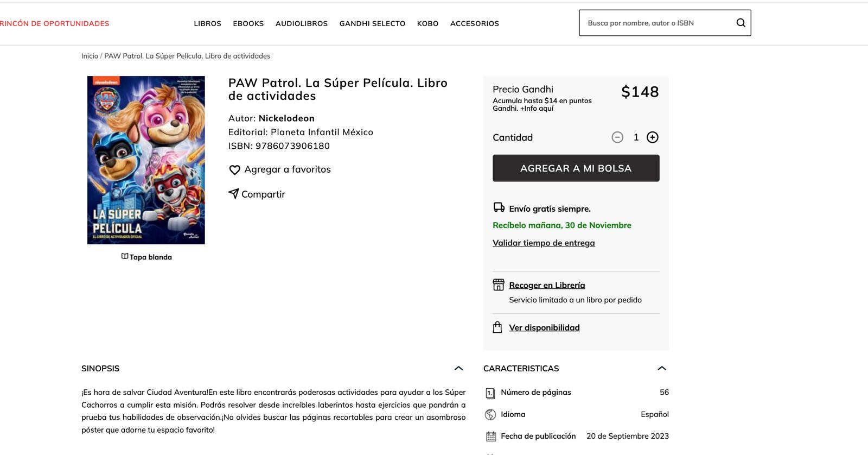This screenshot has height=455, width=868.
Task: Click the PAW Patrol book cover
Action: [146, 160]
